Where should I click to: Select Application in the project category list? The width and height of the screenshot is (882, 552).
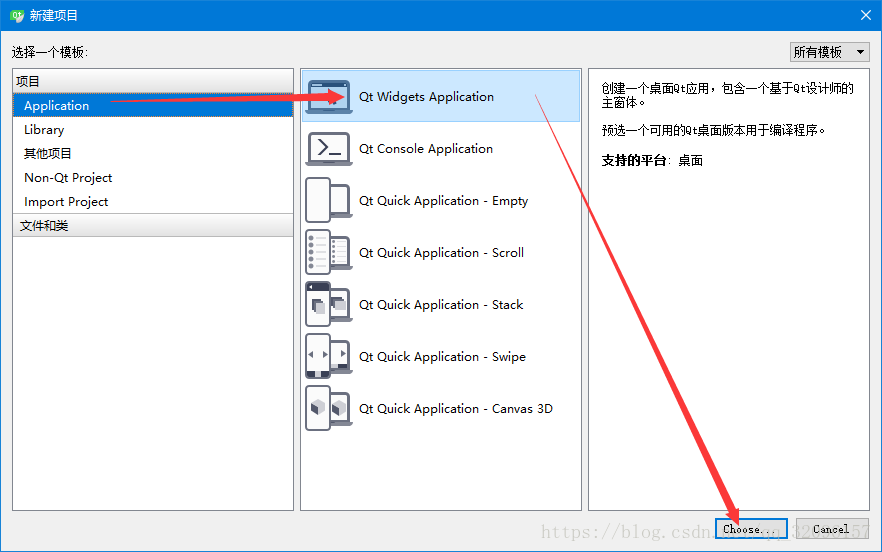tap(153, 106)
